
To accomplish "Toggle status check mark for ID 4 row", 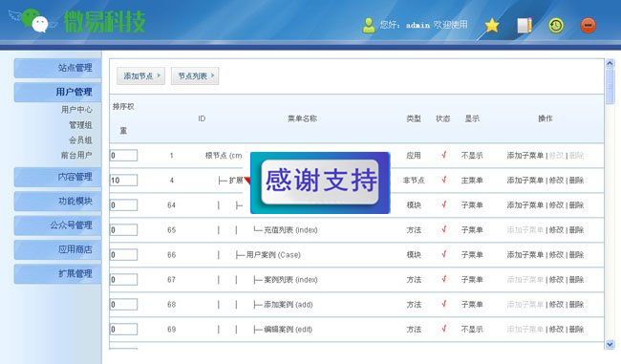I will 444,180.
